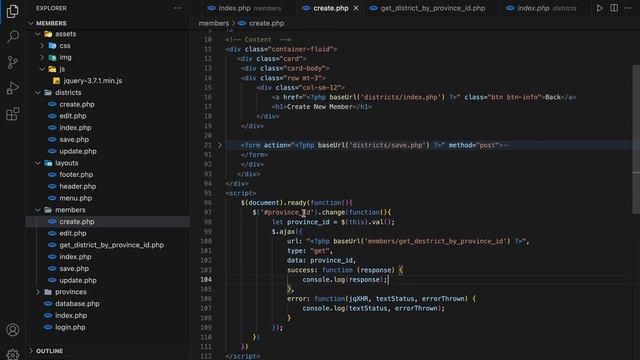Click line number 104 in gutter
640x360 pixels.
tap(206, 280)
